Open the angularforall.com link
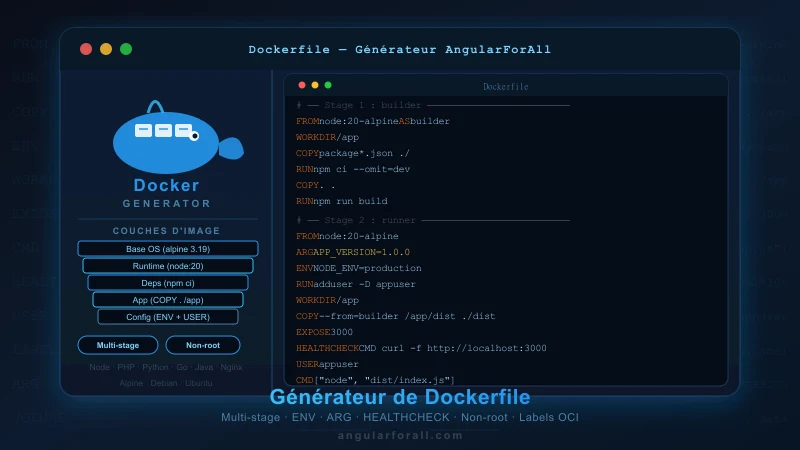 pyautogui.click(x=400, y=435)
